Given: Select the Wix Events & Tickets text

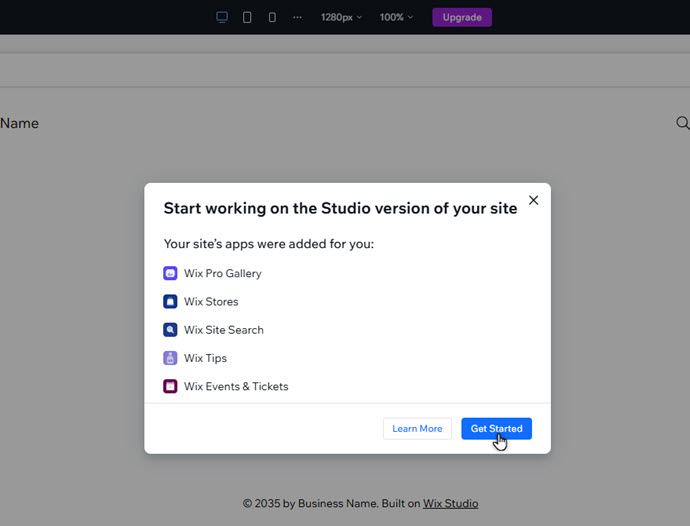Looking at the screenshot, I should [236, 386].
